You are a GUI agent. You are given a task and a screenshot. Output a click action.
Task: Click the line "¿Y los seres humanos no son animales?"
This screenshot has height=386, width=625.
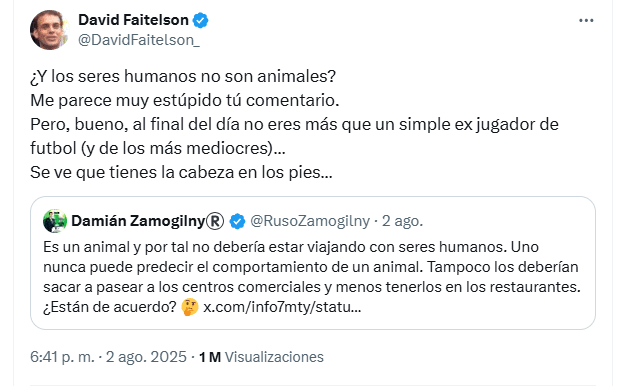pos(183,76)
